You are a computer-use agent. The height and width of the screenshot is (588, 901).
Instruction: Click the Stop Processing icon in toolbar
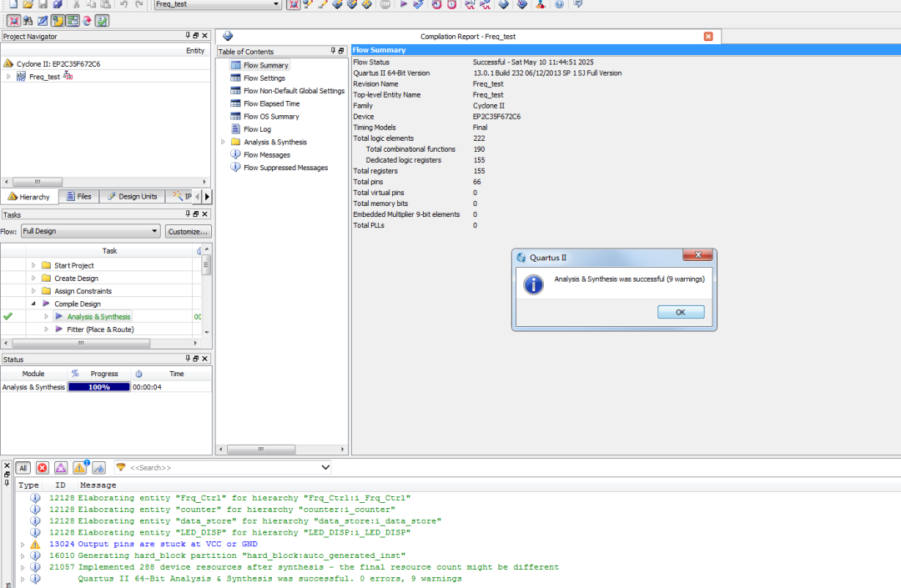[385, 5]
